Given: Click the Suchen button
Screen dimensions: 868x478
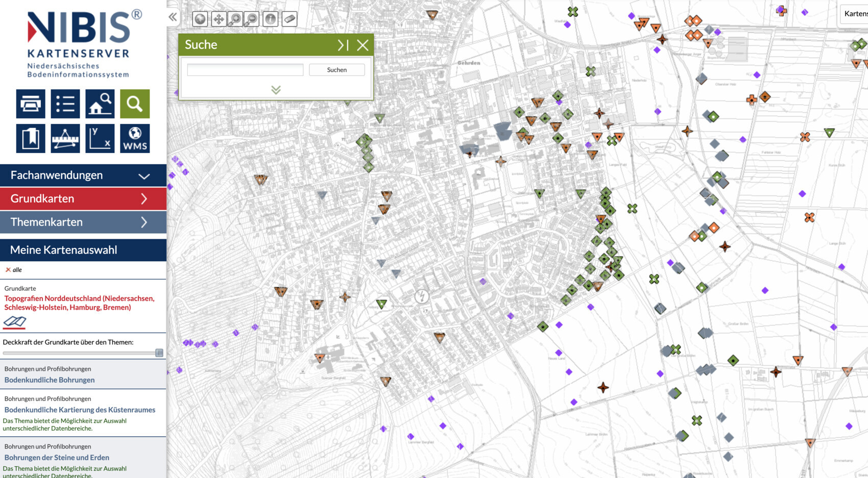Looking at the screenshot, I should [336, 70].
